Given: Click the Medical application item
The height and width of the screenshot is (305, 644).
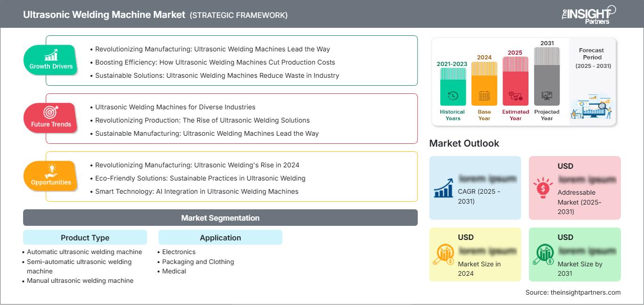Looking at the screenshot, I should [174, 271].
